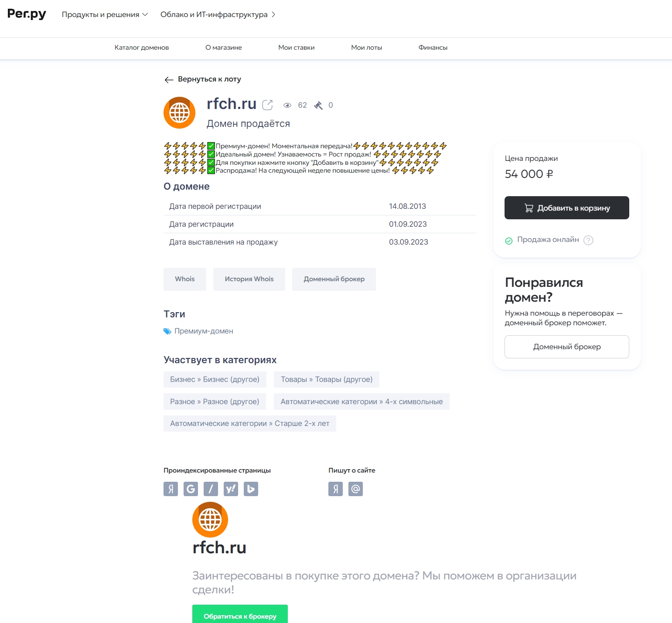Click the Google indexed pages icon
This screenshot has width=672, height=623.
click(191, 489)
